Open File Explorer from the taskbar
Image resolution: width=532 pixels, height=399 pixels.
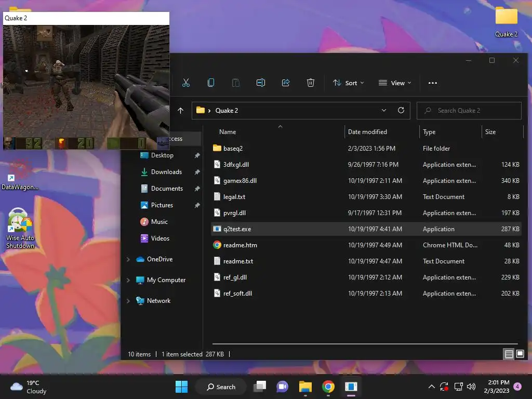[x=305, y=387]
